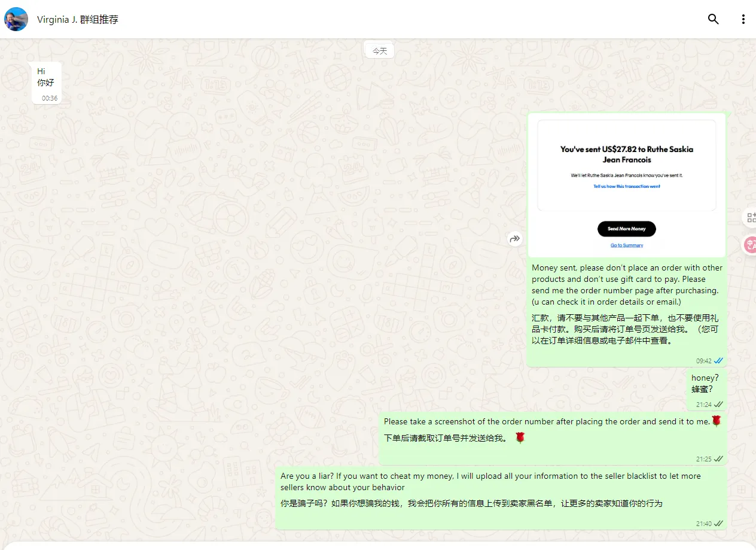
Task: Click the 09:42 timestamp read ticks
Action: click(x=718, y=361)
